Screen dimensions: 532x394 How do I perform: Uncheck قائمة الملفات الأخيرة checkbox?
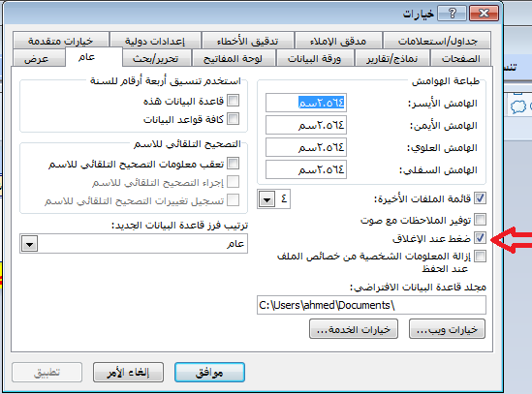click(480, 198)
